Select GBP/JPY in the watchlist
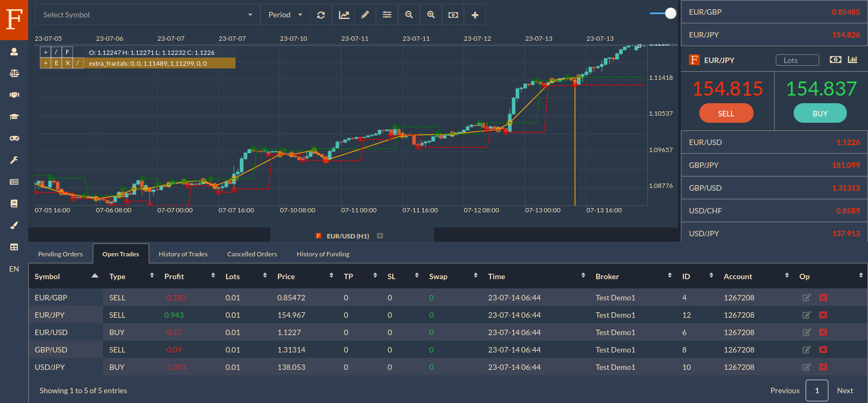 774,165
